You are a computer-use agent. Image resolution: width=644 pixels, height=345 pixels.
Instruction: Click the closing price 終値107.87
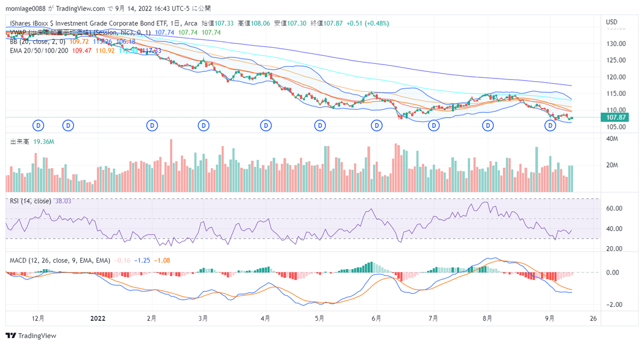point(327,24)
